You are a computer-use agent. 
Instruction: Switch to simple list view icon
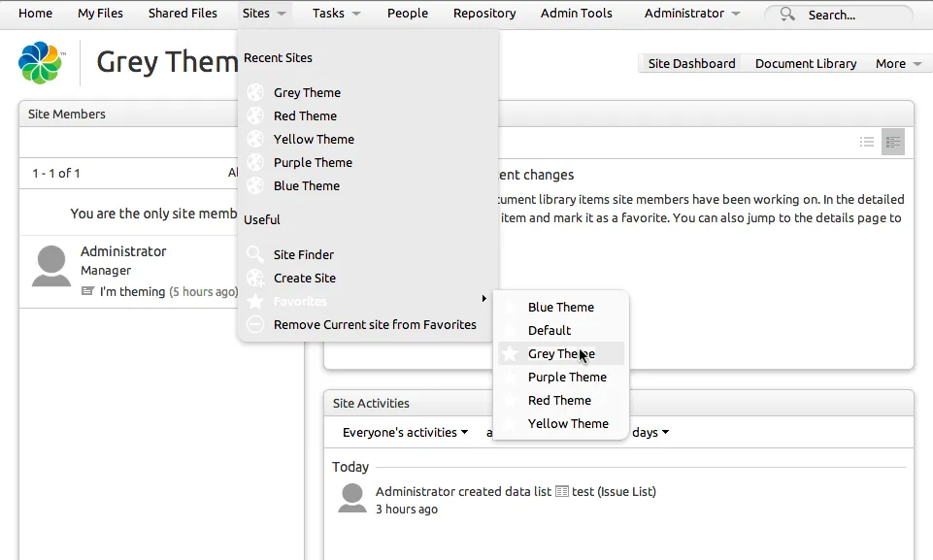pyautogui.click(x=867, y=143)
